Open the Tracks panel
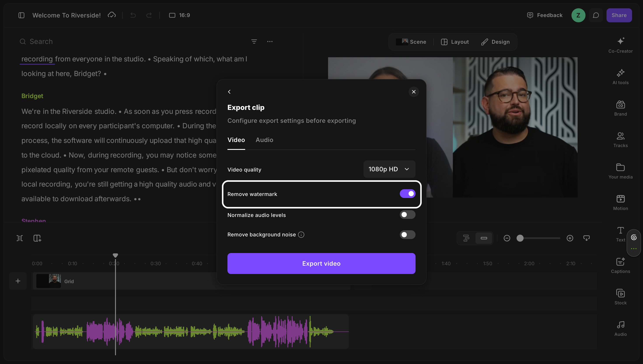643x364 pixels. (x=620, y=140)
